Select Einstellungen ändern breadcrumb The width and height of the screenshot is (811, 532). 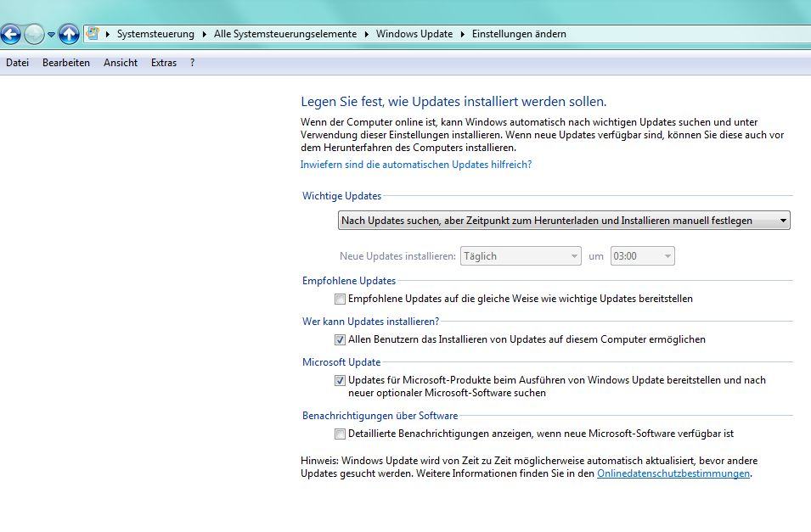(519, 34)
